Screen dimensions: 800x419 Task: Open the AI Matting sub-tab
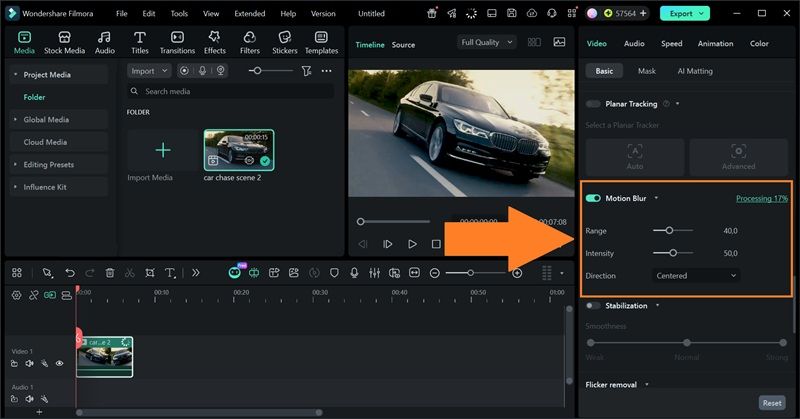click(695, 71)
